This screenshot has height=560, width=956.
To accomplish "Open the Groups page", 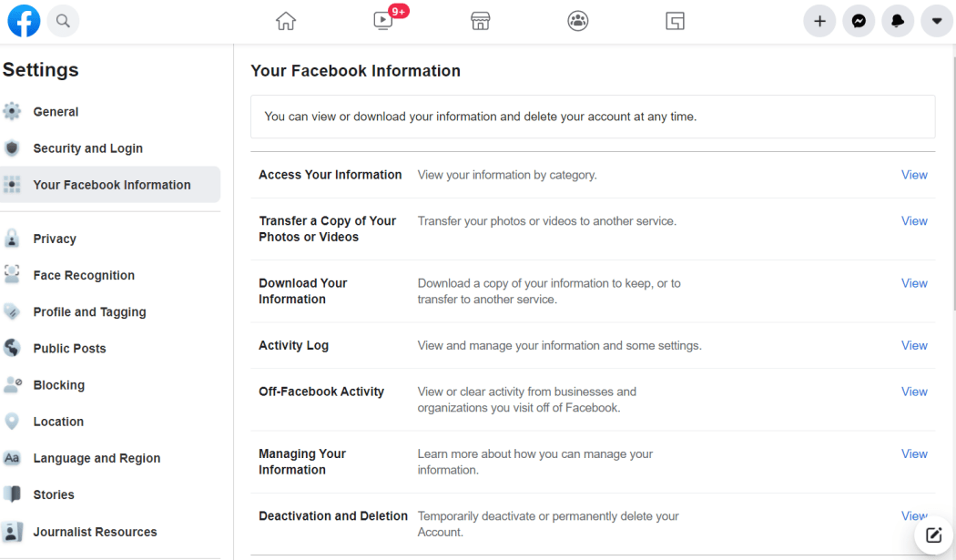I will coord(577,20).
